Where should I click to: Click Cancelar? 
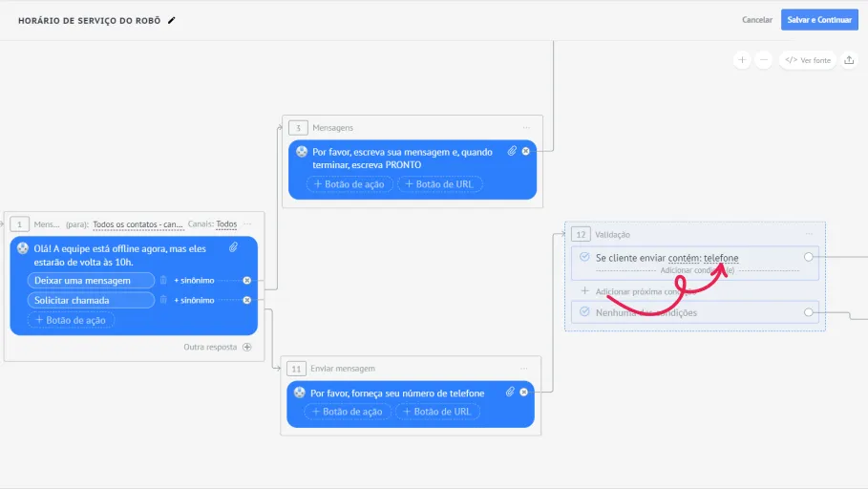pos(756,20)
